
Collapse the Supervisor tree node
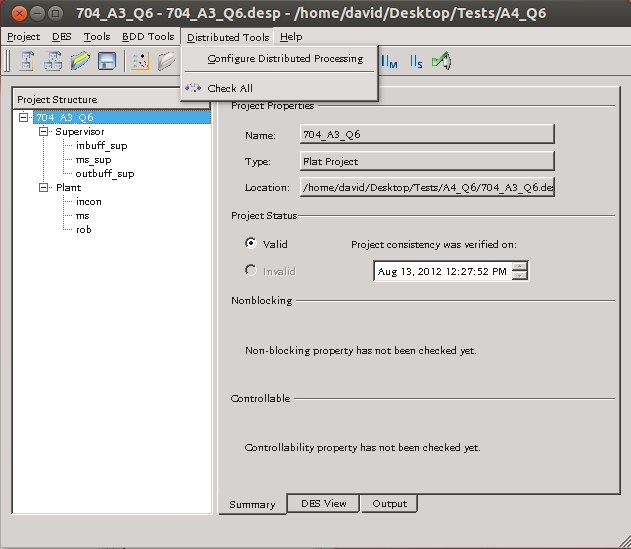click(44, 132)
